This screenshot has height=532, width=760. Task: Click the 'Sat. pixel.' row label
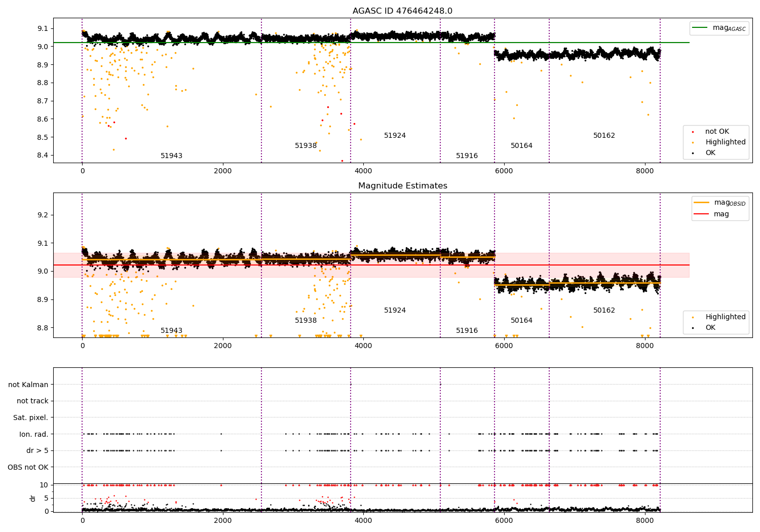pos(31,417)
